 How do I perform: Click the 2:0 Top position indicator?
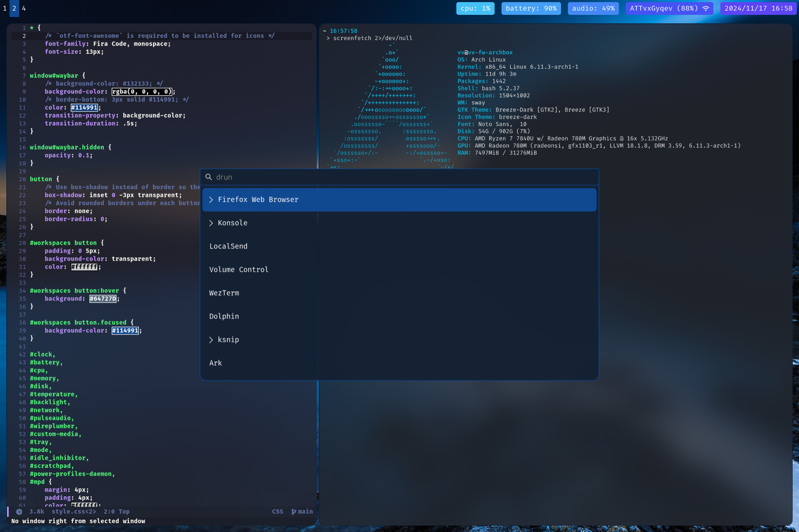tap(117, 511)
